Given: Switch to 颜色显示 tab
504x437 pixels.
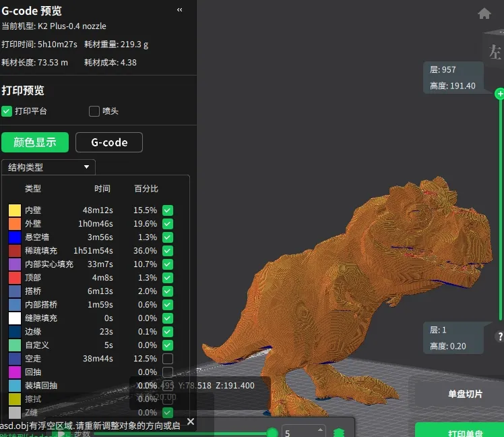Looking at the screenshot, I should coord(35,142).
